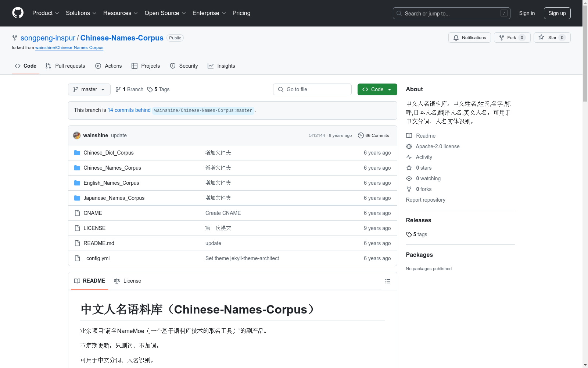Click the commit history clock icon
Viewport: 588px width, 368px height.
(361, 135)
